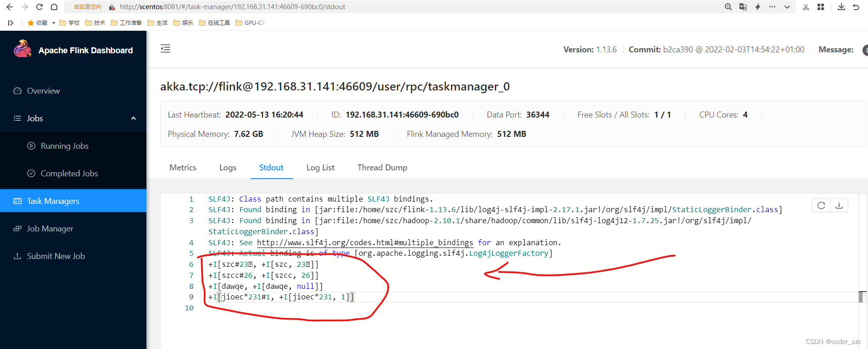The width and height of the screenshot is (868, 349).
Task: Open the zoom magnifier icon
Action: coord(728,7)
